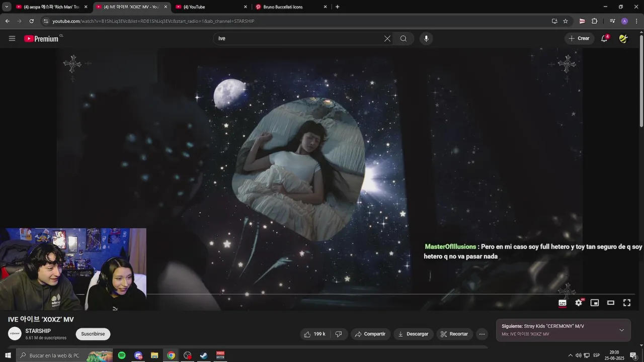Viewport: 644px width, 362px height.
Task: Click the Crear button
Action: pos(579,38)
